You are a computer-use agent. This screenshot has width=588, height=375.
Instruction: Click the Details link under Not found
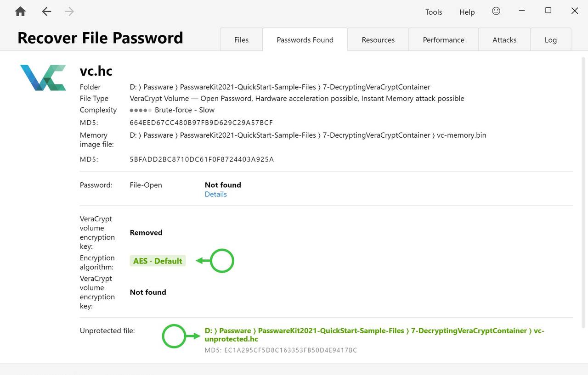point(215,194)
